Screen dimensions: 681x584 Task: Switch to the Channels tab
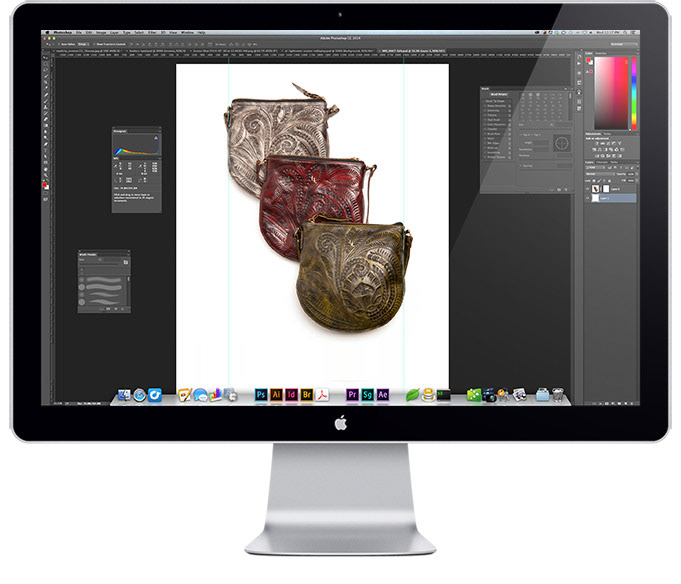point(602,162)
